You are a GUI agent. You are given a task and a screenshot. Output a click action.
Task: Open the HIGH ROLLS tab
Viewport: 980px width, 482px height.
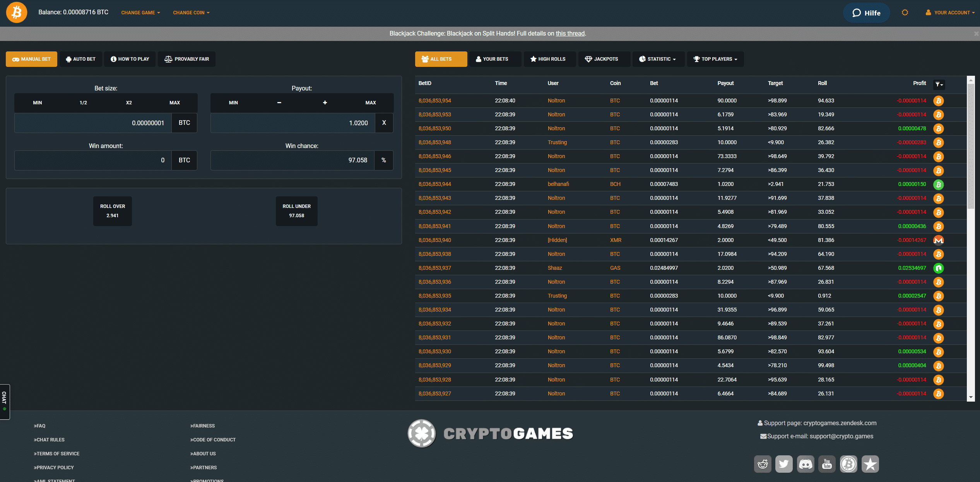coord(550,59)
